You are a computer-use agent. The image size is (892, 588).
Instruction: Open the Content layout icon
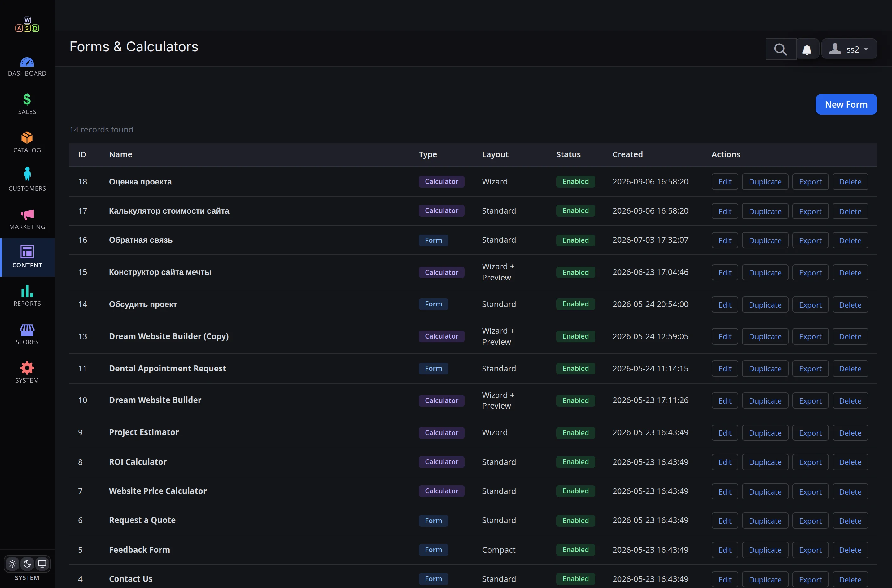[x=27, y=252]
